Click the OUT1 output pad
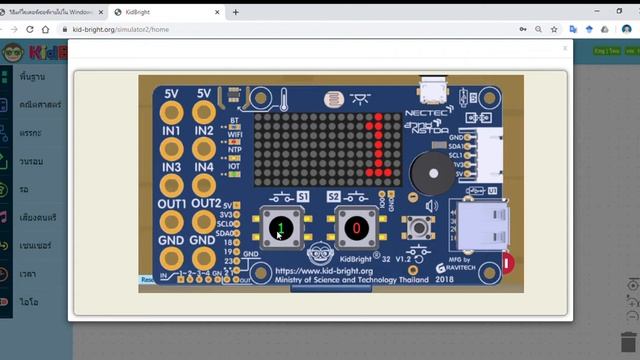This screenshot has height=360, width=640. [x=171, y=222]
